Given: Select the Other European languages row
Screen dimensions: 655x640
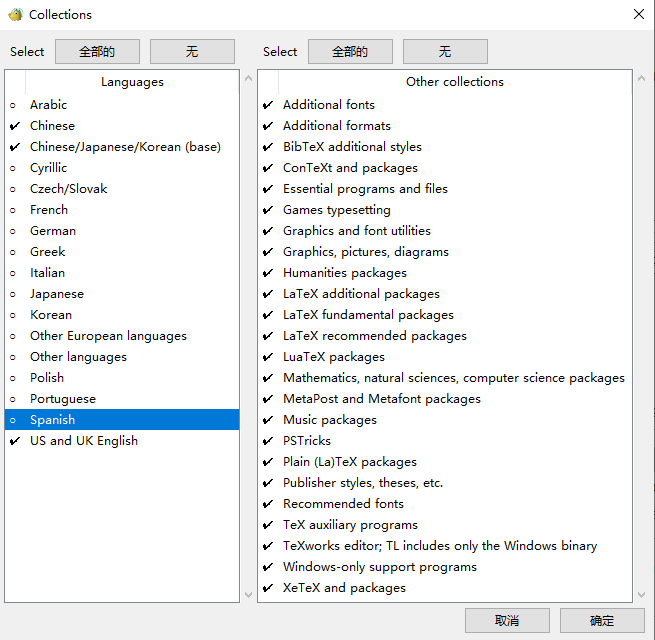Looking at the screenshot, I should click(x=122, y=336).
